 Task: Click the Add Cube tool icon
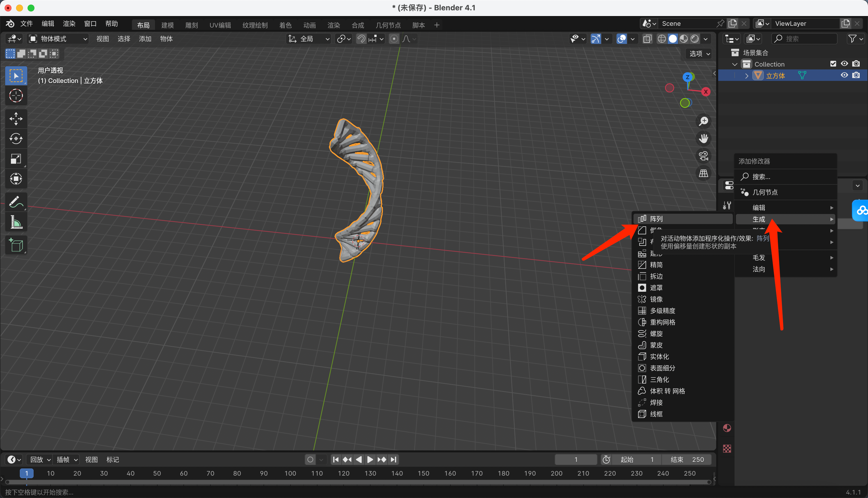click(16, 245)
